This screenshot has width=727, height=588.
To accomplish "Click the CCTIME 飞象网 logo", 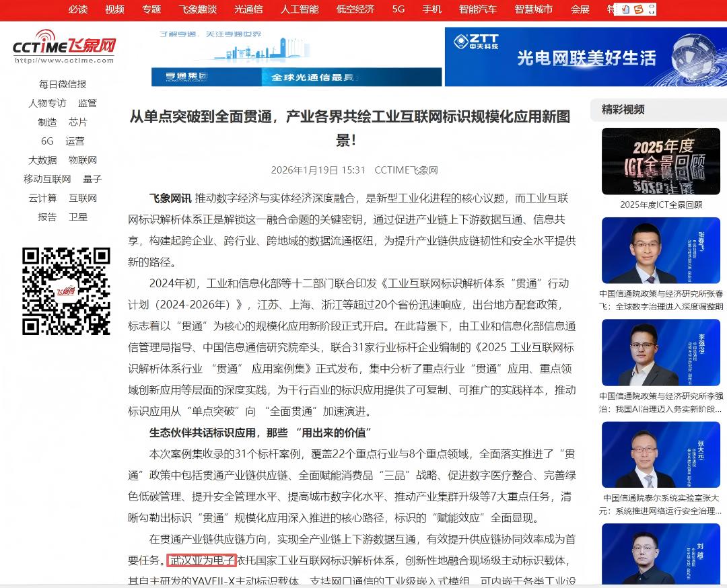I will [65, 46].
